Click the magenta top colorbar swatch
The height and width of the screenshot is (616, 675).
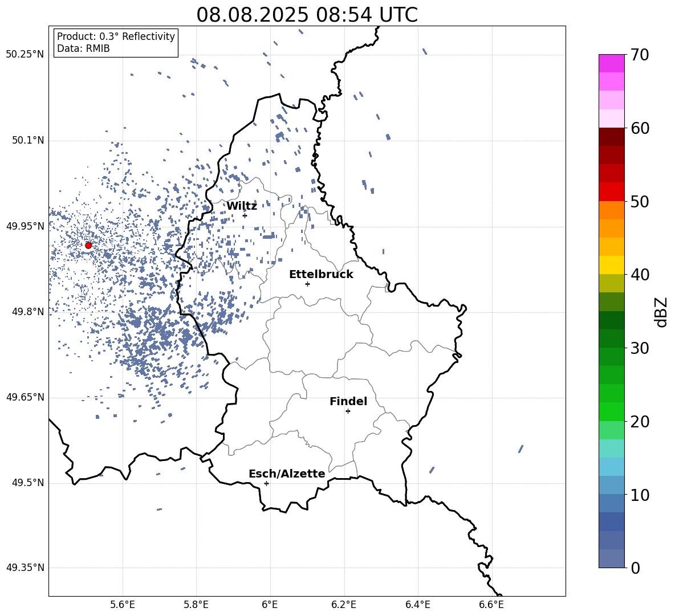pos(611,63)
